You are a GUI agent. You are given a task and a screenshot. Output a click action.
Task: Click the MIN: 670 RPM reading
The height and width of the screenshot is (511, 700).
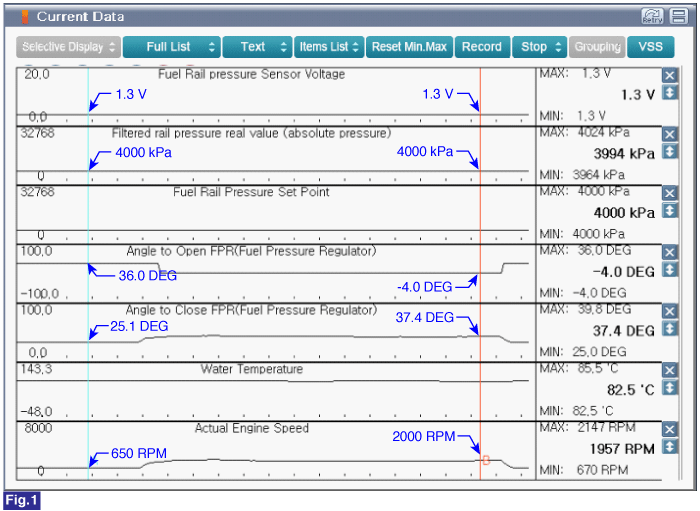[584, 470]
